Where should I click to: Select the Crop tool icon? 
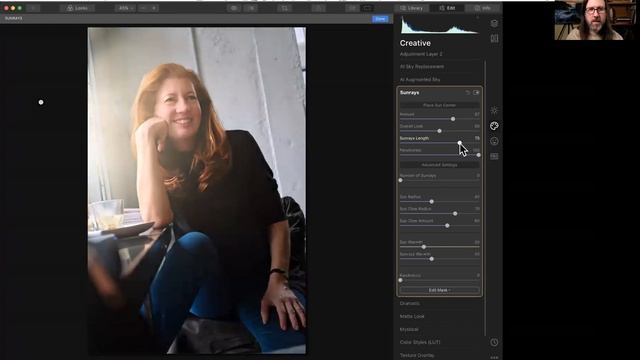284,8
